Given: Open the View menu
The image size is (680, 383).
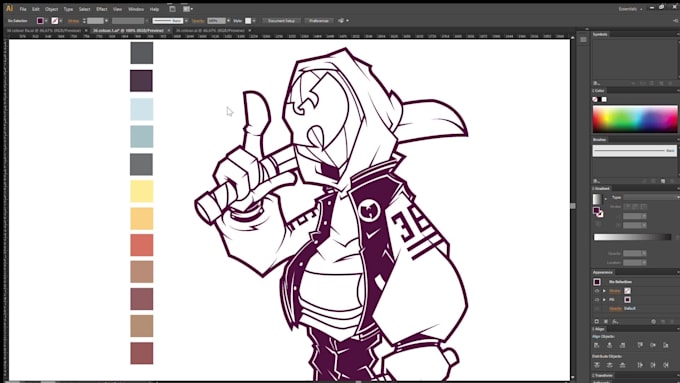Looking at the screenshot, I should coord(117,9).
